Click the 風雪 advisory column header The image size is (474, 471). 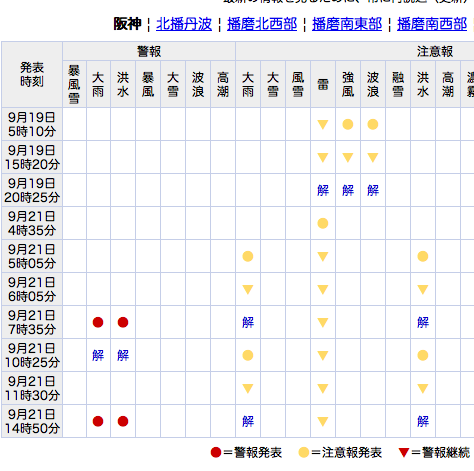pos(298,84)
